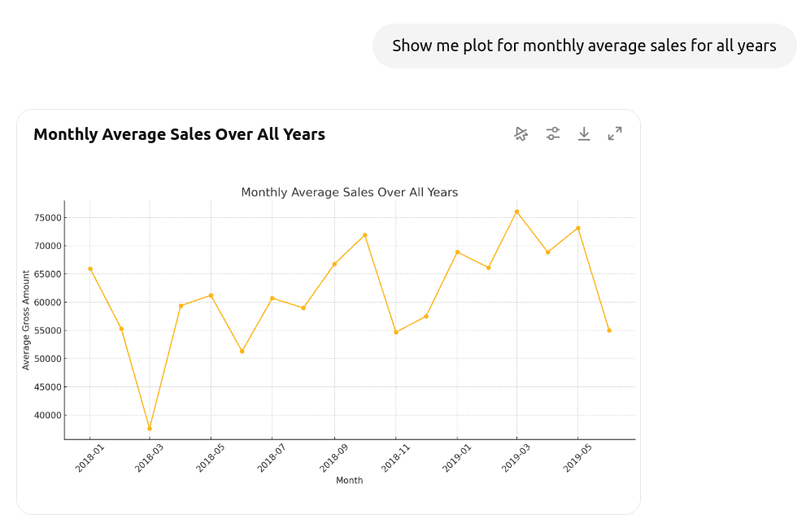Click the panel heading Monthly Average Sales Over All Years
806x532 pixels.
(179, 134)
